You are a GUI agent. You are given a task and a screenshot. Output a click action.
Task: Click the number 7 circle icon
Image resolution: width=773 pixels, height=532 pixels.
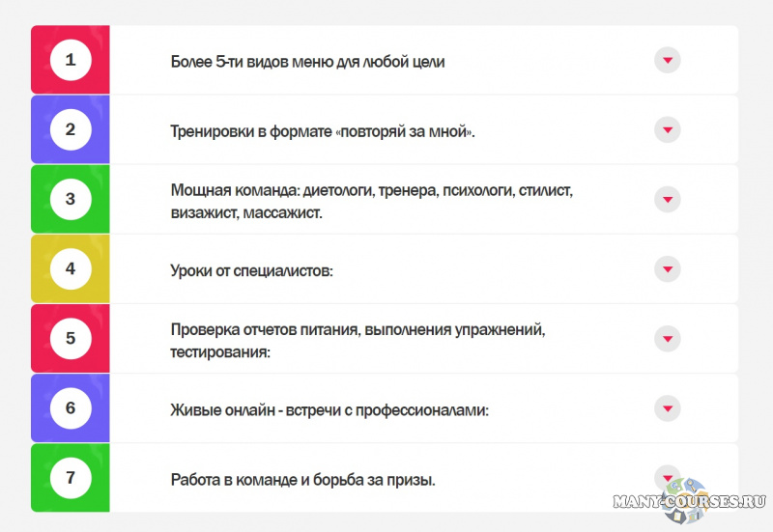point(71,477)
